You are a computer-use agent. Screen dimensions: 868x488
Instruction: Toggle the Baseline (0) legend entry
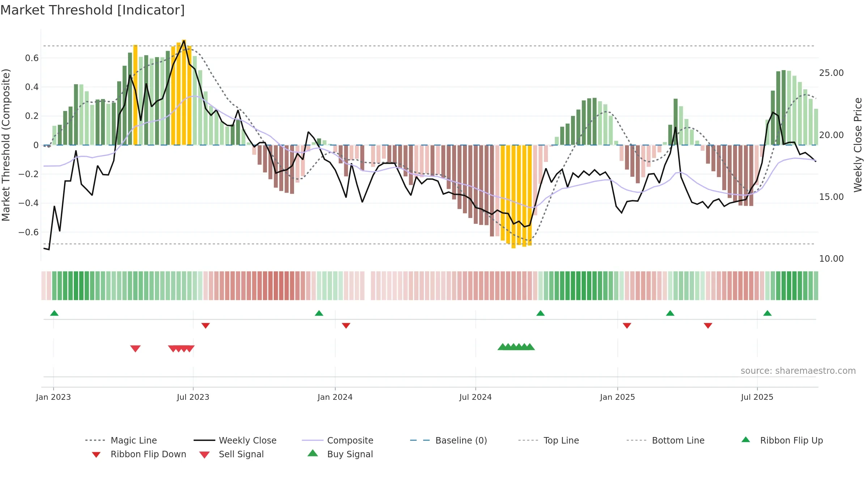coord(448,440)
